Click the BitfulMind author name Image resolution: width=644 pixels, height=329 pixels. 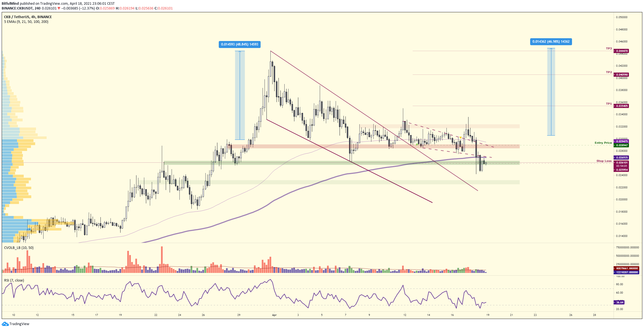point(10,4)
